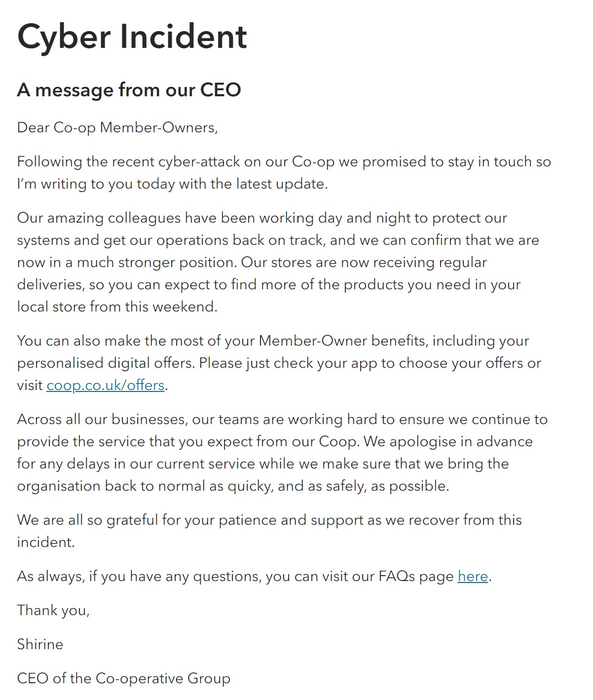Click the signature name "Shirine"
This screenshot has height=700, width=593.
pos(40,644)
